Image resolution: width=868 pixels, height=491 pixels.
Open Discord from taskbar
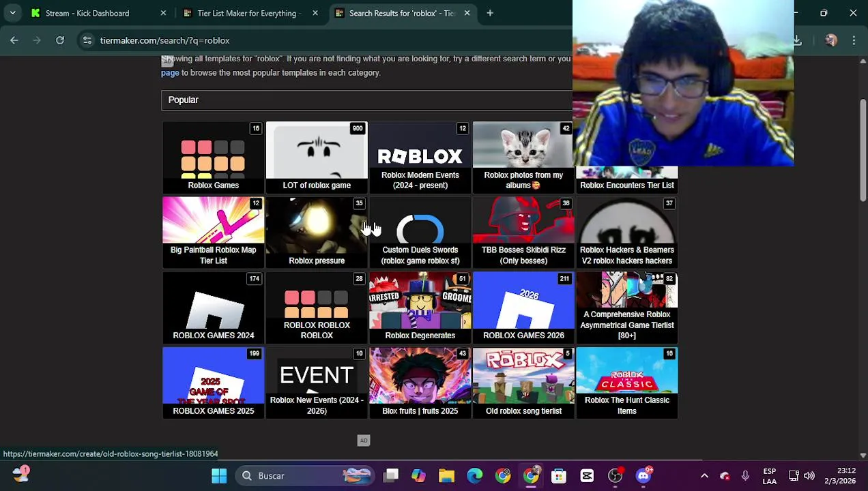click(x=643, y=475)
